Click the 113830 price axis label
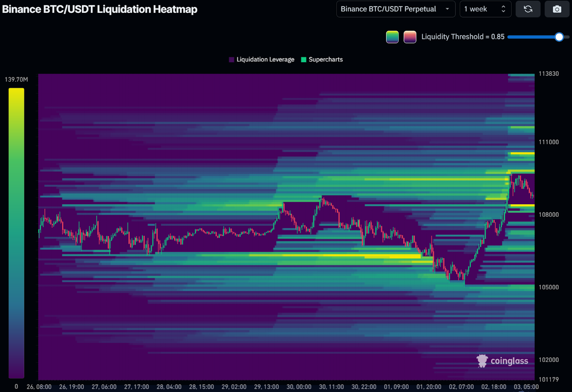The image size is (572, 392). pyautogui.click(x=549, y=74)
